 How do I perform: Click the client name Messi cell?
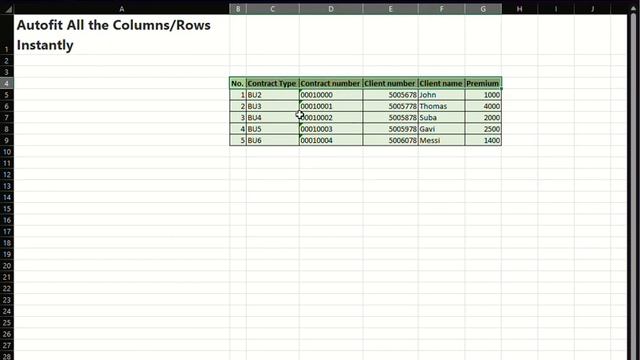point(442,140)
